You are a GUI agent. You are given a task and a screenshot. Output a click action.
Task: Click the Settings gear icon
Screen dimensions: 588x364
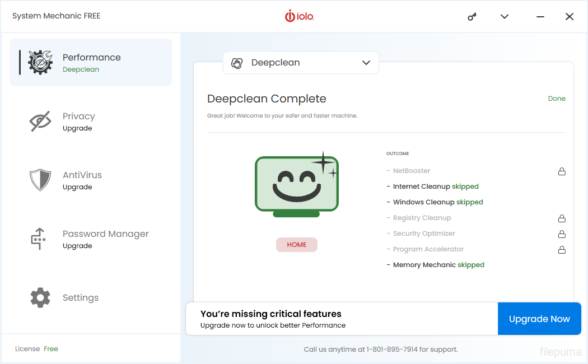[40, 298]
